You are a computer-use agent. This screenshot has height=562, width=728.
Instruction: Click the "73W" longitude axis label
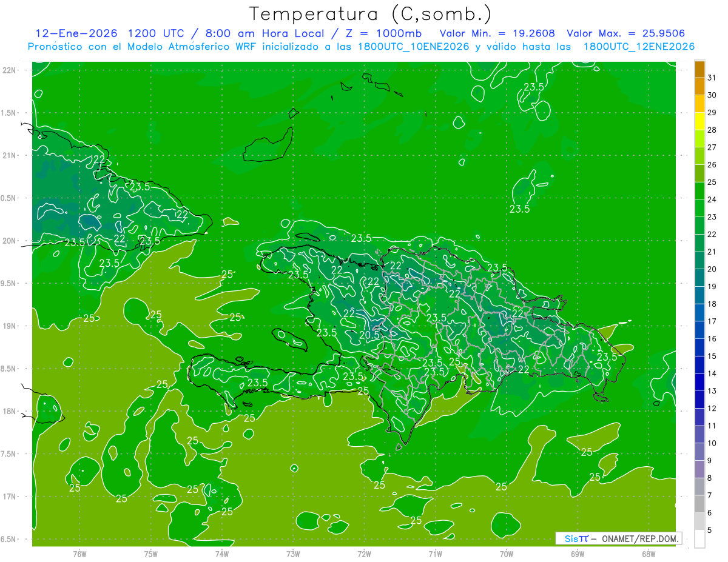click(293, 554)
